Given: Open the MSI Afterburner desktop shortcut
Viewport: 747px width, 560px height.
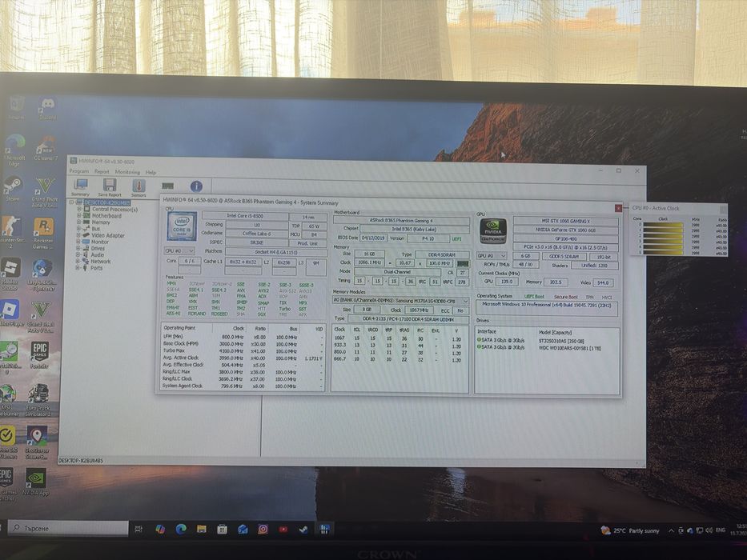Looking at the screenshot, I should [8, 401].
